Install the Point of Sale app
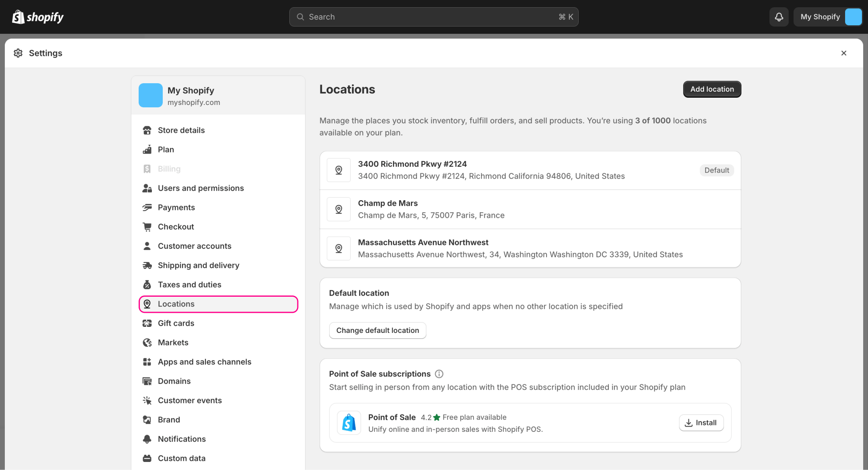 point(701,423)
